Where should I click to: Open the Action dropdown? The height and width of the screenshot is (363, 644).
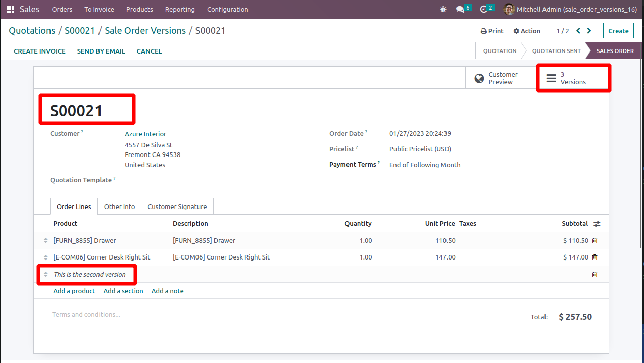click(x=527, y=31)
